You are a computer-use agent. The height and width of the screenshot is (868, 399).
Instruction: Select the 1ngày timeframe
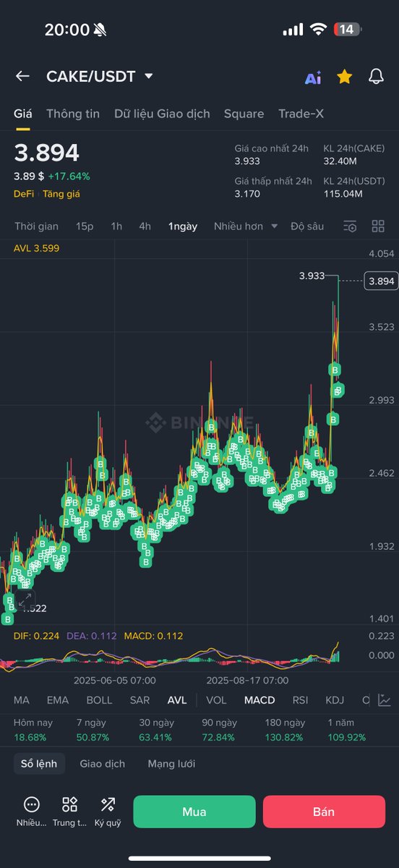(183, 226)
